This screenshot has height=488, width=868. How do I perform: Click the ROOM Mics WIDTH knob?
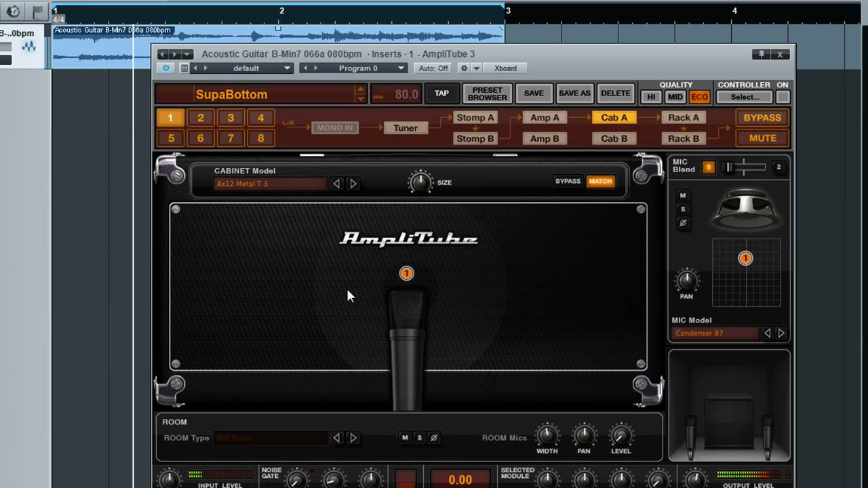[547, 435]
